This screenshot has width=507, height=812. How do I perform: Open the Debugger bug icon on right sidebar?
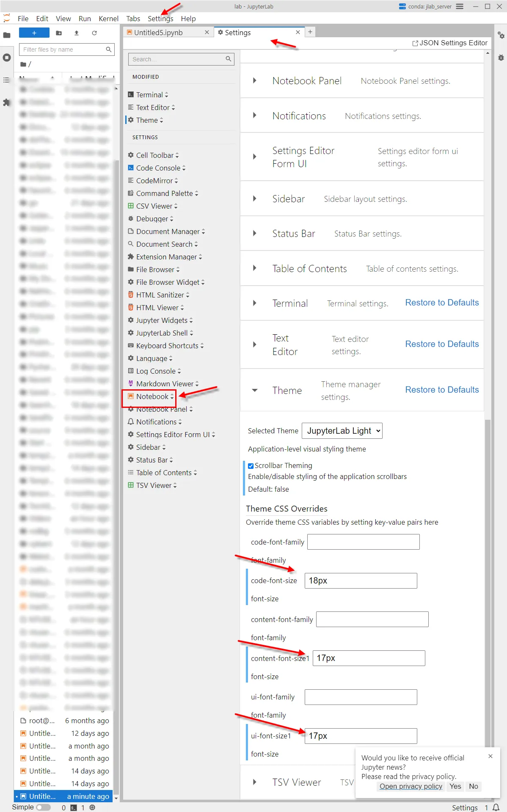pyautogui.click(x=501, y=58)
